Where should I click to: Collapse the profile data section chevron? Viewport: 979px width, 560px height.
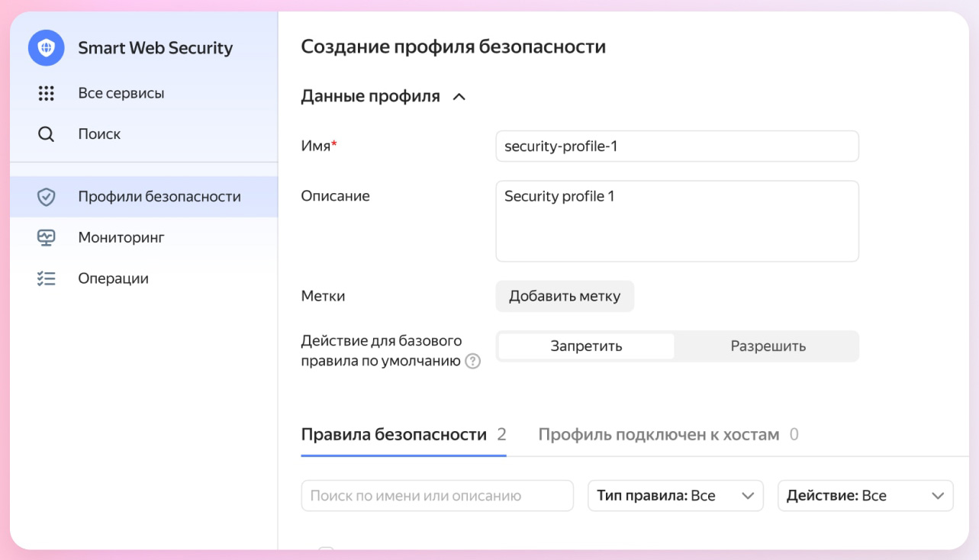click(459, 97)
